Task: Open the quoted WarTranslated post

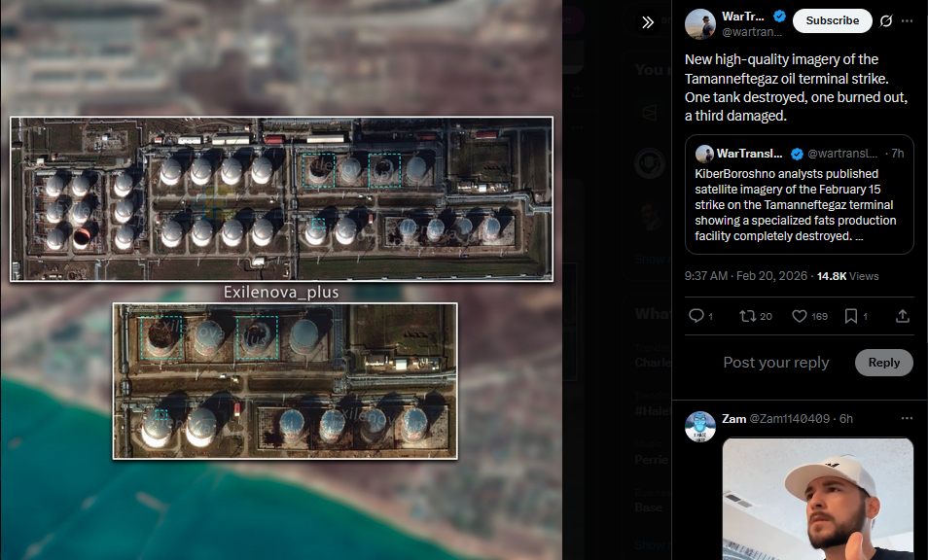Action: pyautogui.click(x=799, y=195)
